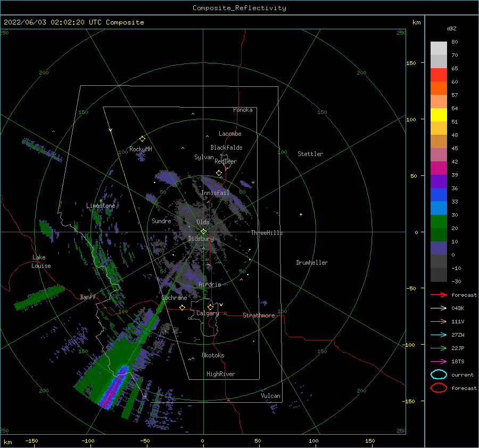Click the Okotoks label
The height and width of the screenshot is (448, 479).
pos(213,355)
